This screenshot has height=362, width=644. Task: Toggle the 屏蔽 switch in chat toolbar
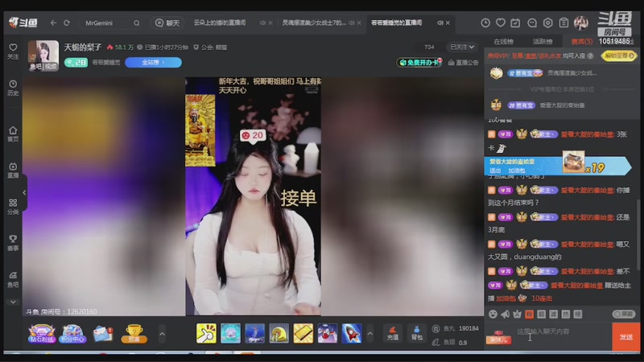coord(624,314)
